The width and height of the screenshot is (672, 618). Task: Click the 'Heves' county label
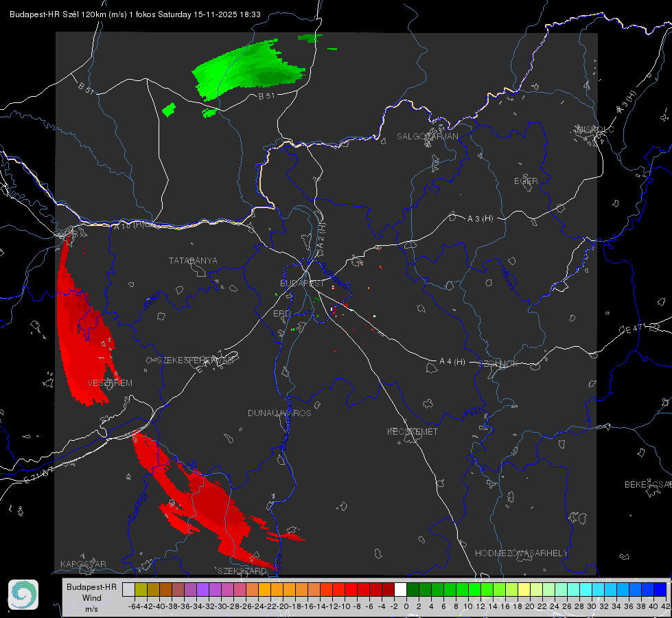pos(508,279)
